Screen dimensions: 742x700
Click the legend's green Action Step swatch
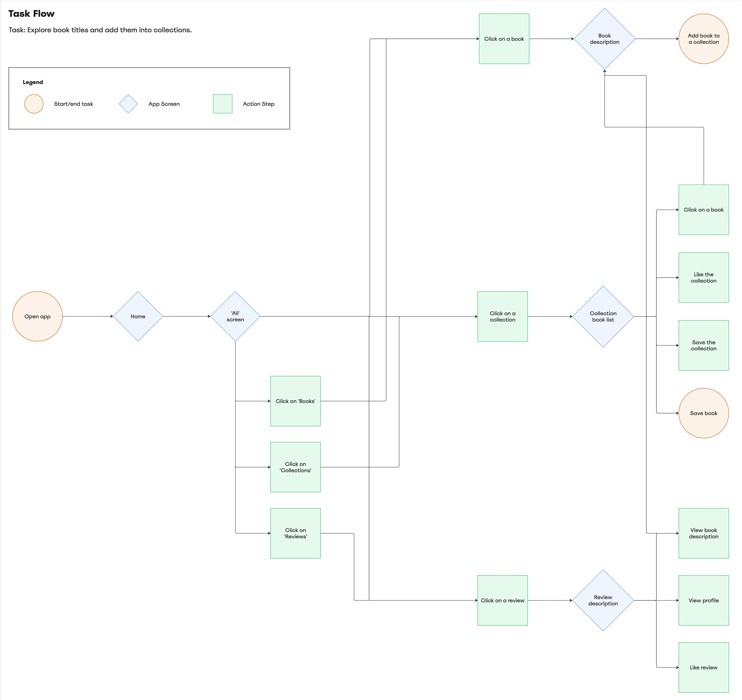222,104
